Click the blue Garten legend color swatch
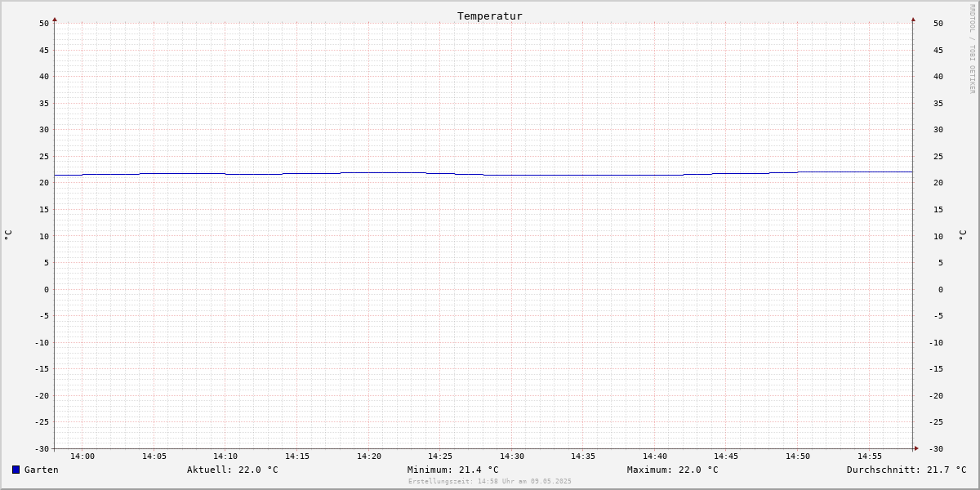Image resolution: width=980 pixels, height=490 pixels. click(x=16, y=470)
